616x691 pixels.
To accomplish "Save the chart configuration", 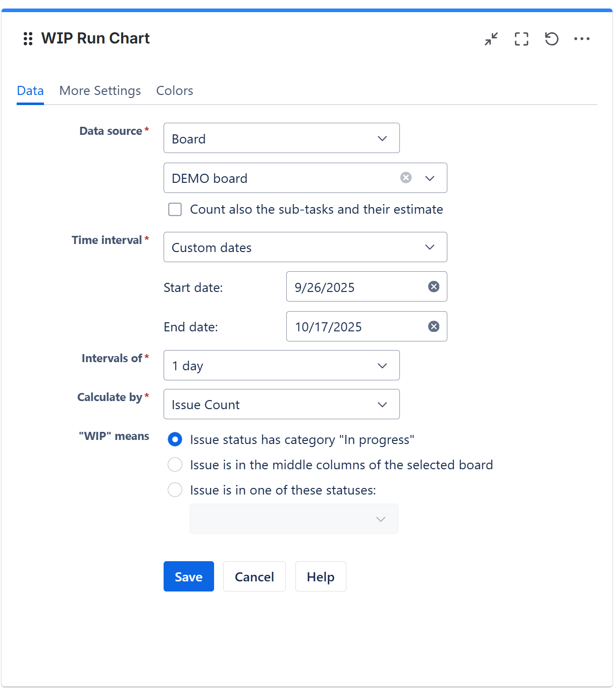I will [x=188, y=577].
